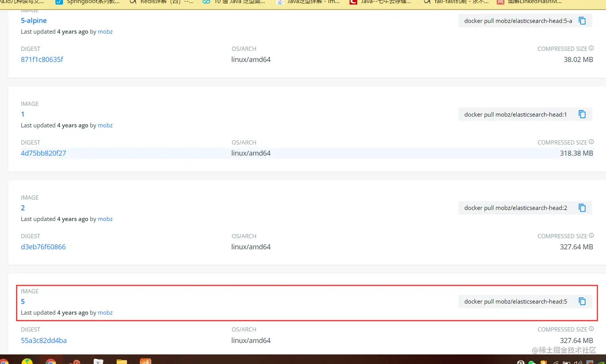The width and height of the screenshot is (606, 364).
Task: Copy the elasticsearch-head:1 pull command
Action: coord(582,114)
